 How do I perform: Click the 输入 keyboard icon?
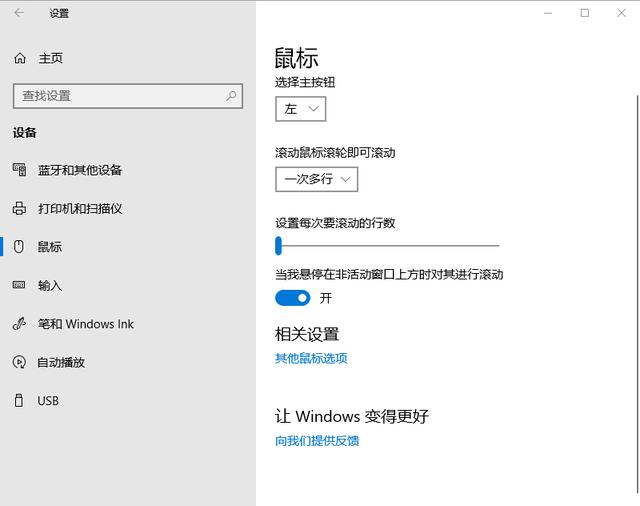[x=19, y=285]
